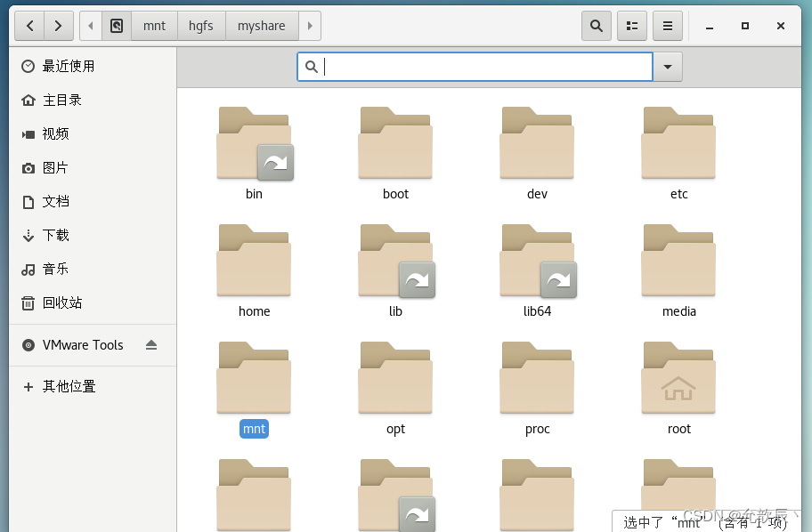This screenshot has width=812, height=532.
Task: Click the boot folder name text
Action: pos(395,194)
